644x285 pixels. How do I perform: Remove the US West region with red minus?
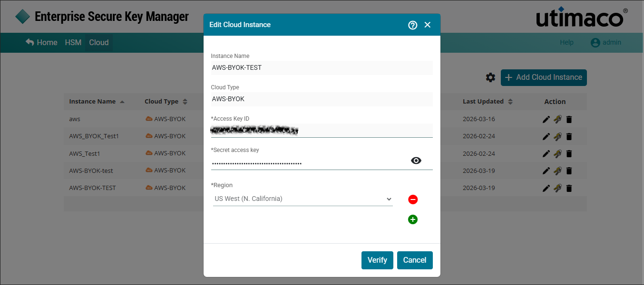point(413,199)
